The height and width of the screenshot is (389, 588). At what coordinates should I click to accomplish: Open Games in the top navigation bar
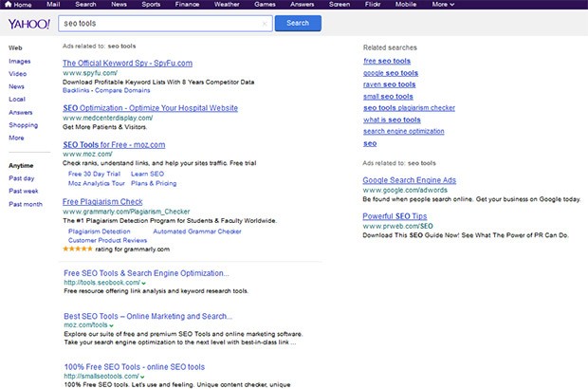pyautogui.click(x=265, y=4)
